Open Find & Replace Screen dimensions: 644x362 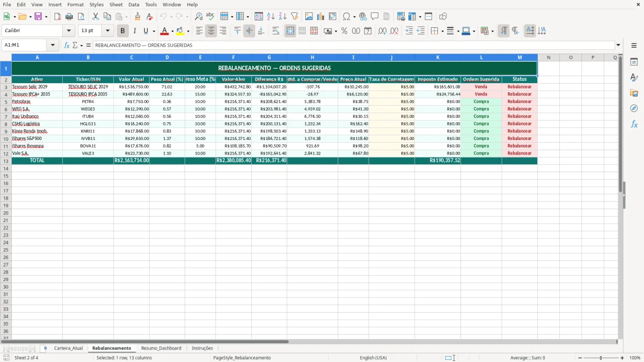click(199, 17)
